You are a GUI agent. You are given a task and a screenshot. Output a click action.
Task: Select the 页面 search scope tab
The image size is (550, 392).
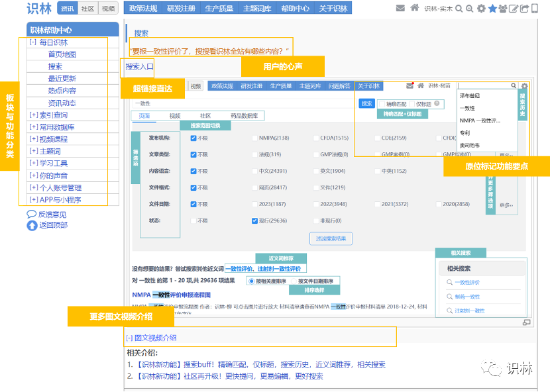coord(144,116)
